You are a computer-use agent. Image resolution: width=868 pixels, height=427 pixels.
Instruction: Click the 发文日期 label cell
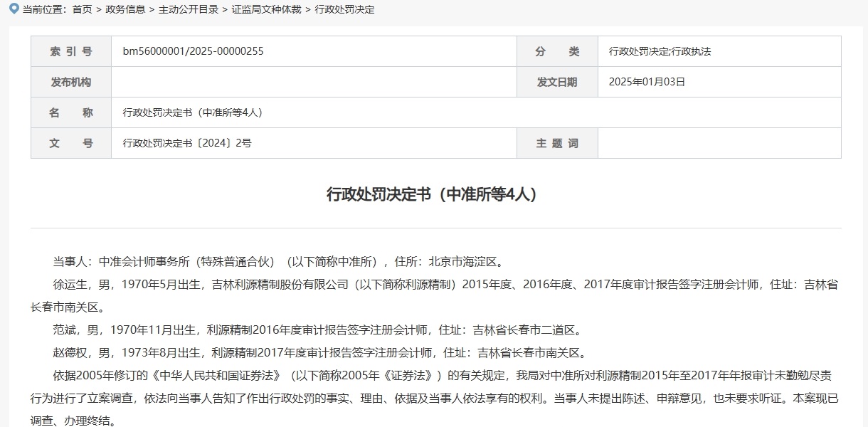(557, 81)
